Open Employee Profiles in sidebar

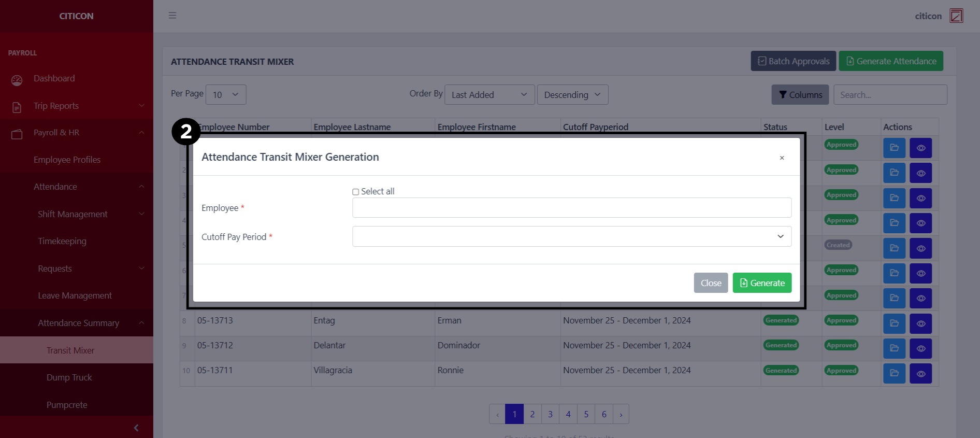click(67, 160)
